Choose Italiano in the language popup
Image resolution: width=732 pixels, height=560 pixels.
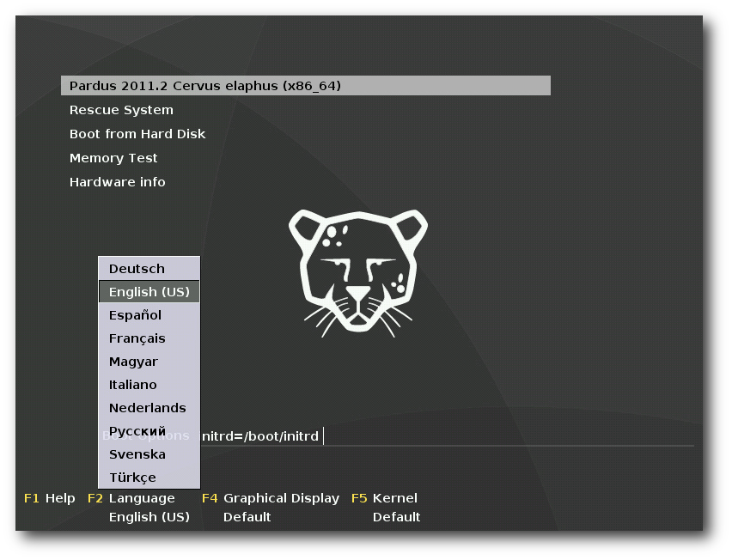(149, 385)
